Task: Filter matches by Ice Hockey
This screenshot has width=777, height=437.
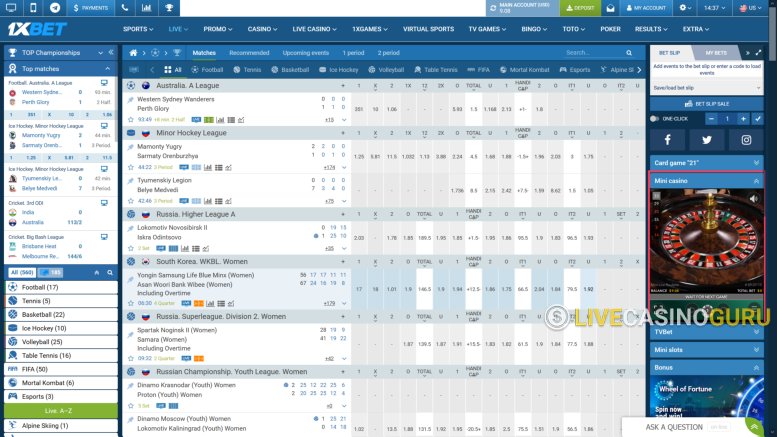Action: [x=339, y=70]
